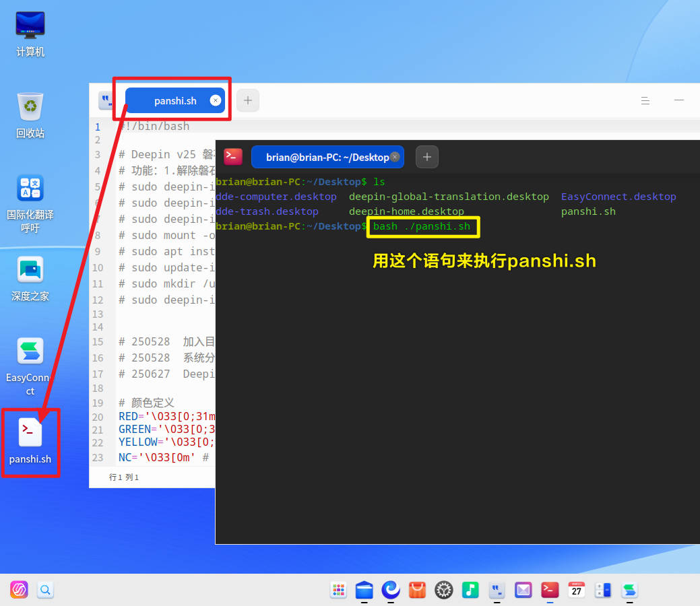
Task: Click the GREEN= variable line in editor
Action: pyautogui.click(x=166, y=430)
